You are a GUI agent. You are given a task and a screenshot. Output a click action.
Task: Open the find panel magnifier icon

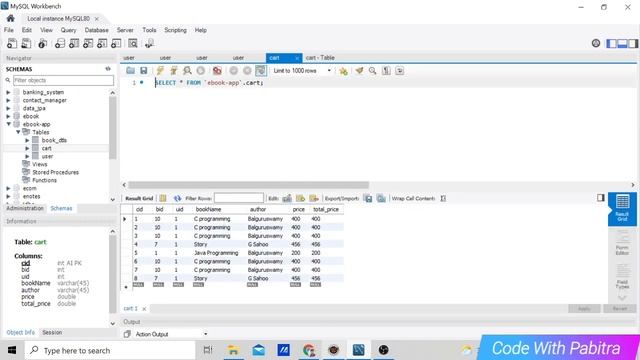point(373,71)
